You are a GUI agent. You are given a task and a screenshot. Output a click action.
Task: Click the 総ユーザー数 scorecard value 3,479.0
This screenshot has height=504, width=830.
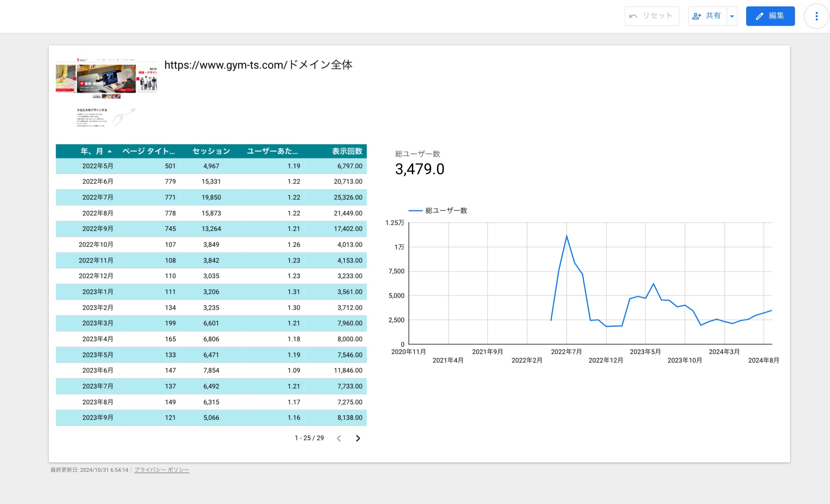click(419, 169)
